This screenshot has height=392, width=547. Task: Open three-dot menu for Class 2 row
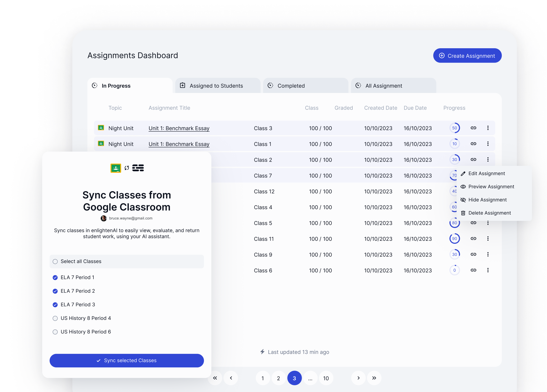point(488,160)
